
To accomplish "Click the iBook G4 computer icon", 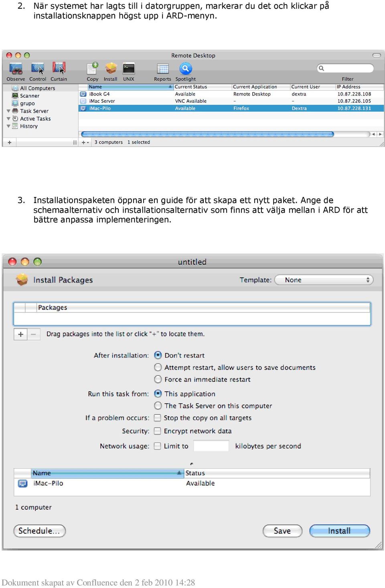I will (83, 94).
